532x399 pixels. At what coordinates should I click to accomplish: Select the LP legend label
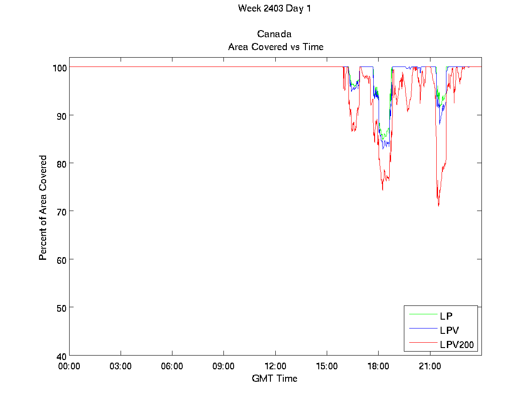pos(446,317)
